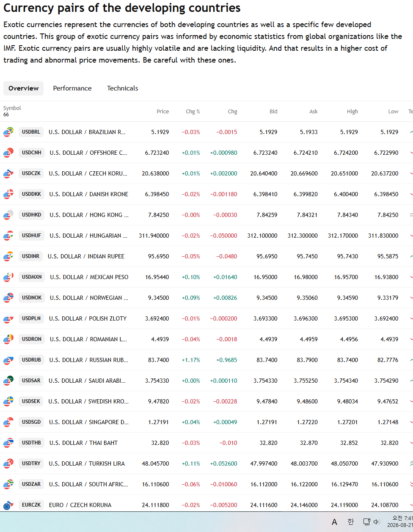The height and width of the screenshot is (532, 413).
Task: Click the USDPLN flag pair icon
Action: point(8,318)
